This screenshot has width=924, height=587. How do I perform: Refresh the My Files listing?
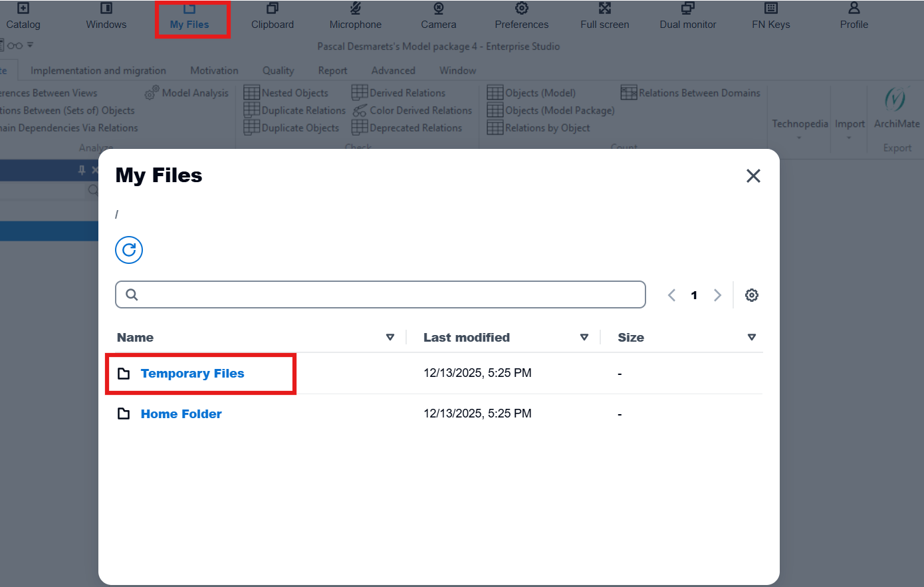[128, 250]
